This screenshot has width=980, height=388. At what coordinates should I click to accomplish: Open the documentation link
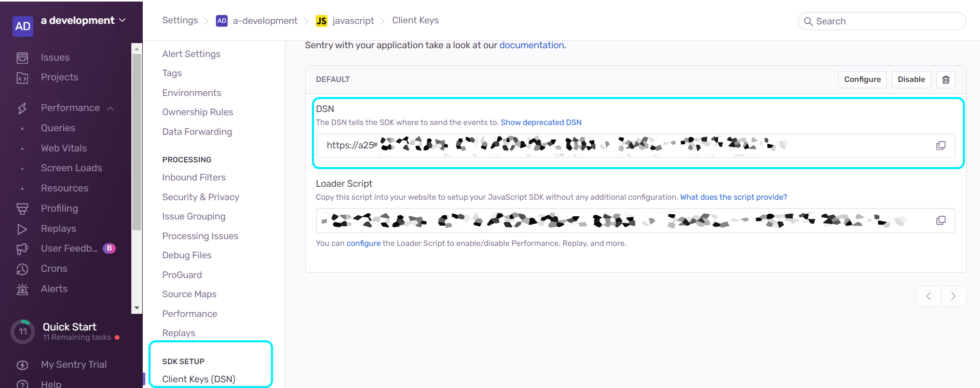point(532,45)
